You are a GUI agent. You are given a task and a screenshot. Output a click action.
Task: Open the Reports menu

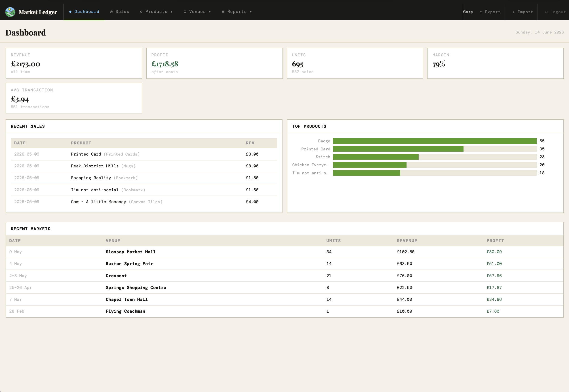237,12
